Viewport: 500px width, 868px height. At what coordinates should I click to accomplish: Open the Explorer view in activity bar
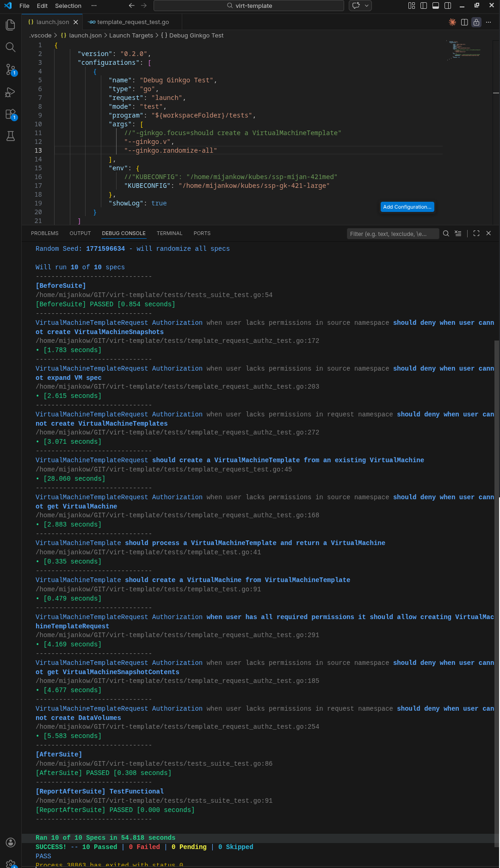tap(10, 25)
